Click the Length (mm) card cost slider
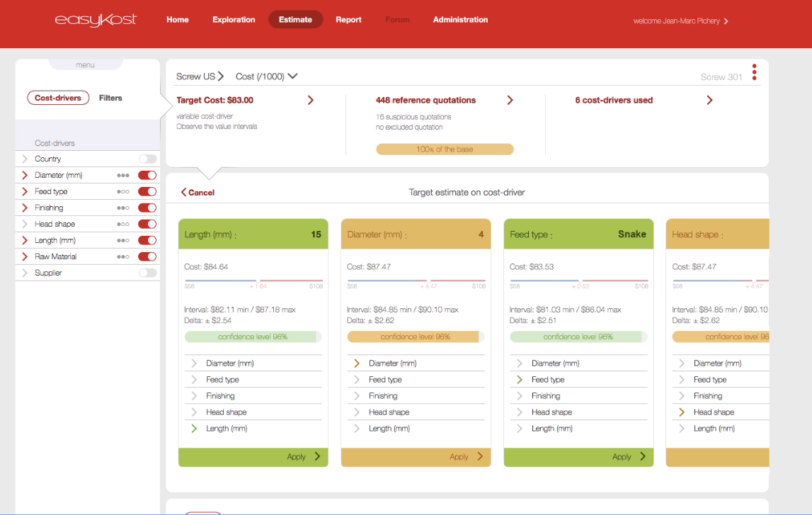This screenshot has height=515, width=812. pyautogui.click(x=253, y=281)
